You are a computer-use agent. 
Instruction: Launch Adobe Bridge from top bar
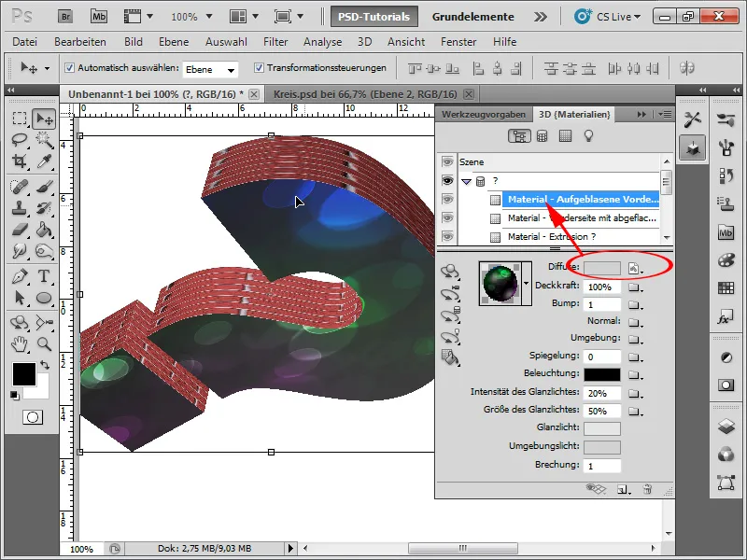point(65,17)
